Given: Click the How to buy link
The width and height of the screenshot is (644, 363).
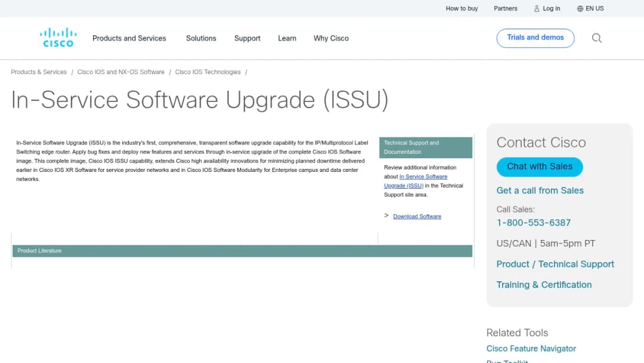Looking at the screenshot, I should [462, 8].
